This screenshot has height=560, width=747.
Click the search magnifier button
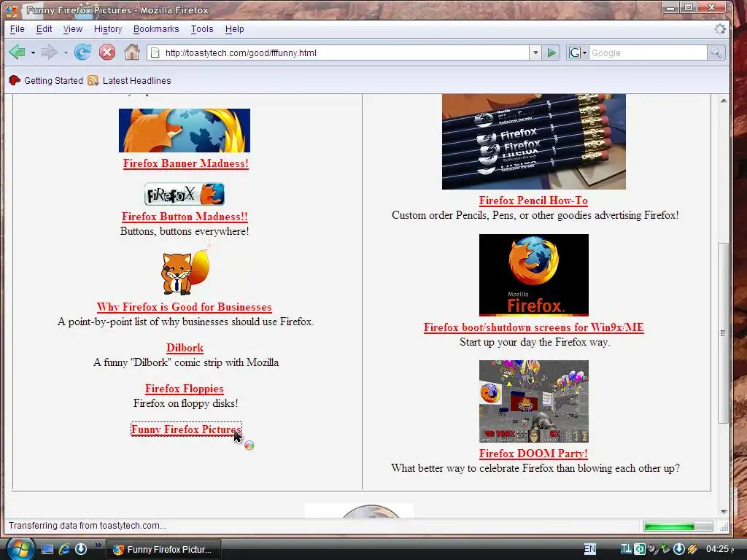pyautogui.click(x=716, y=52)
